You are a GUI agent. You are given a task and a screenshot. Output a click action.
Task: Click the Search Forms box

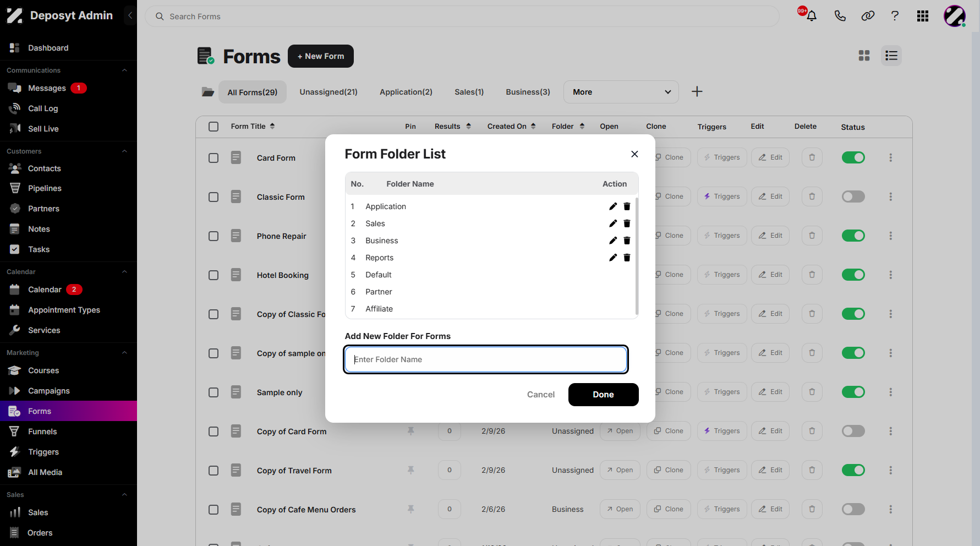[x=462, y=17]
